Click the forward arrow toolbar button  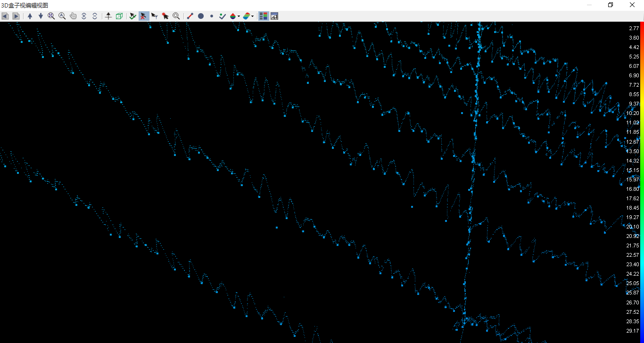16,16
